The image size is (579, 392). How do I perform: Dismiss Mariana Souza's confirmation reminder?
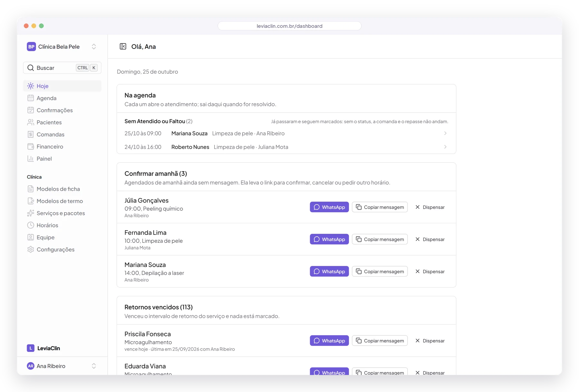[x=430, y=271]
